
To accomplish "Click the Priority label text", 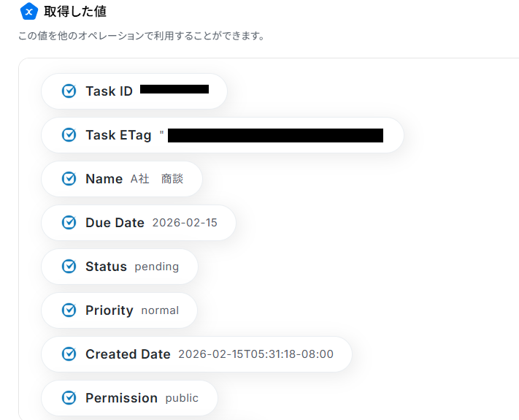I will [109, 310].
